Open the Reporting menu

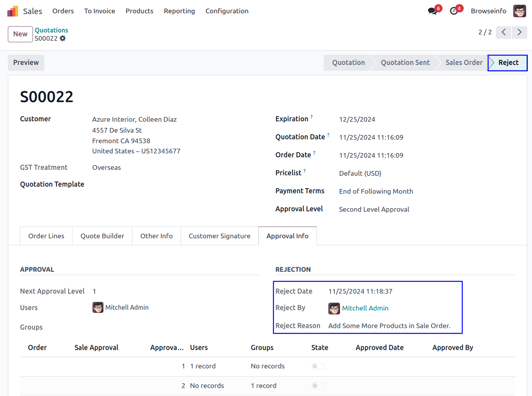[179, 11]
